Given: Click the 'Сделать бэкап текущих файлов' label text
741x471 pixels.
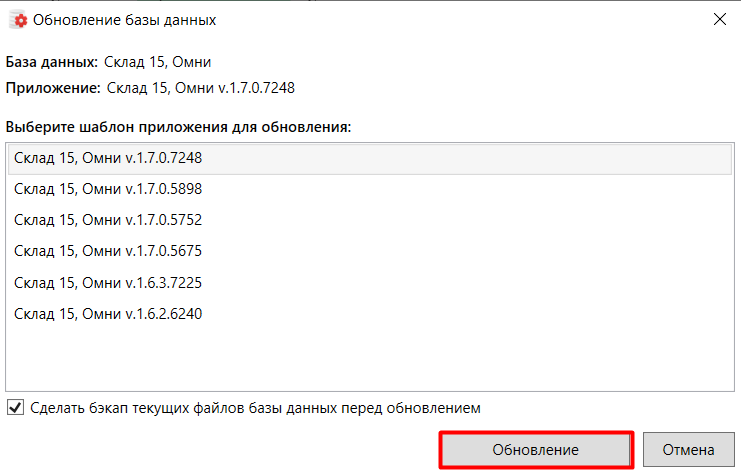Looking at the screenshot, I should (x=256, y=408).
